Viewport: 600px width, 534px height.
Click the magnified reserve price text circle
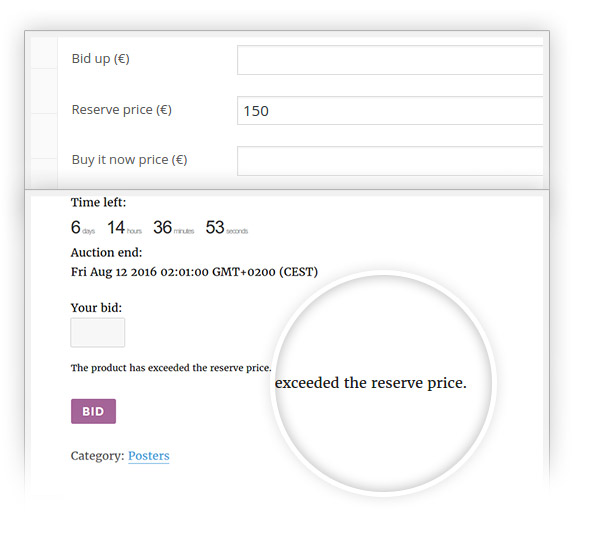click(x=383, y=383)
